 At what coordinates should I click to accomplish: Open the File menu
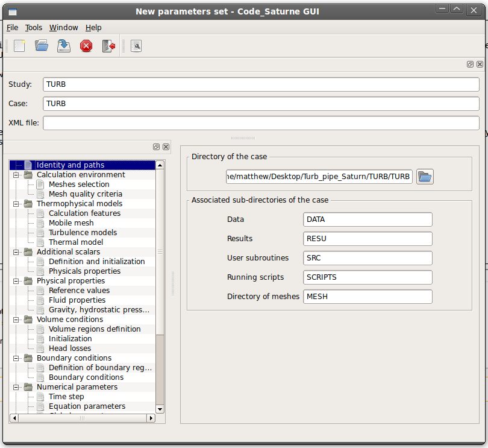[x=13, y=28]
